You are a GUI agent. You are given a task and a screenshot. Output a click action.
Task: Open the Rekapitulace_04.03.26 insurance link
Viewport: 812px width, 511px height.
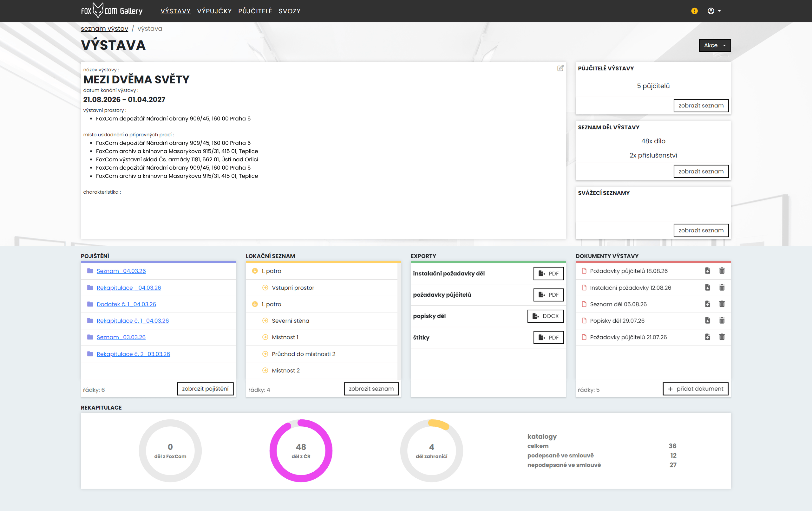click(129, 288)
